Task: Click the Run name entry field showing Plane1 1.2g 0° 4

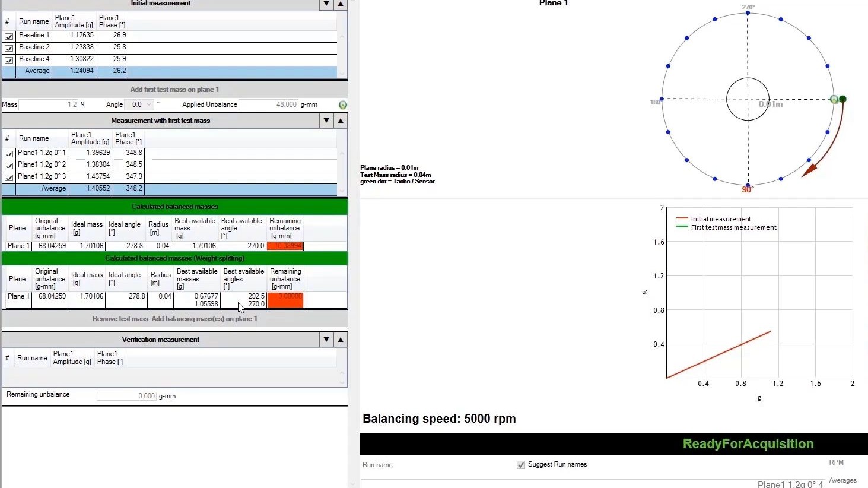Action: (x=593, y=484)
